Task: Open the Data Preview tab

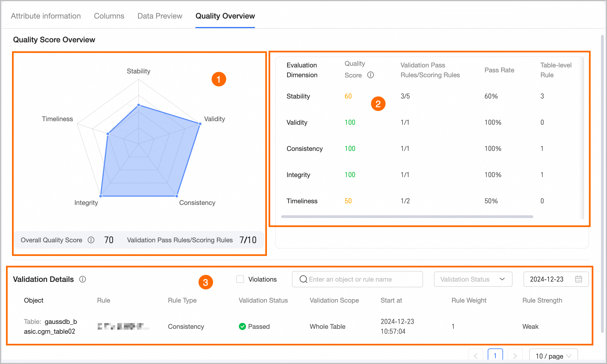Action: (x=160, y=16)
